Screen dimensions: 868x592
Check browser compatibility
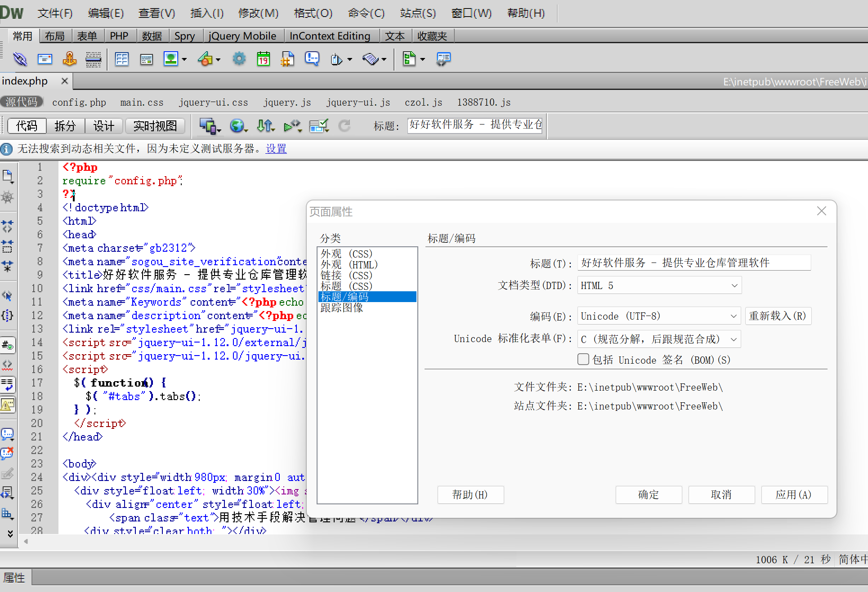click(x=319, y=126)
